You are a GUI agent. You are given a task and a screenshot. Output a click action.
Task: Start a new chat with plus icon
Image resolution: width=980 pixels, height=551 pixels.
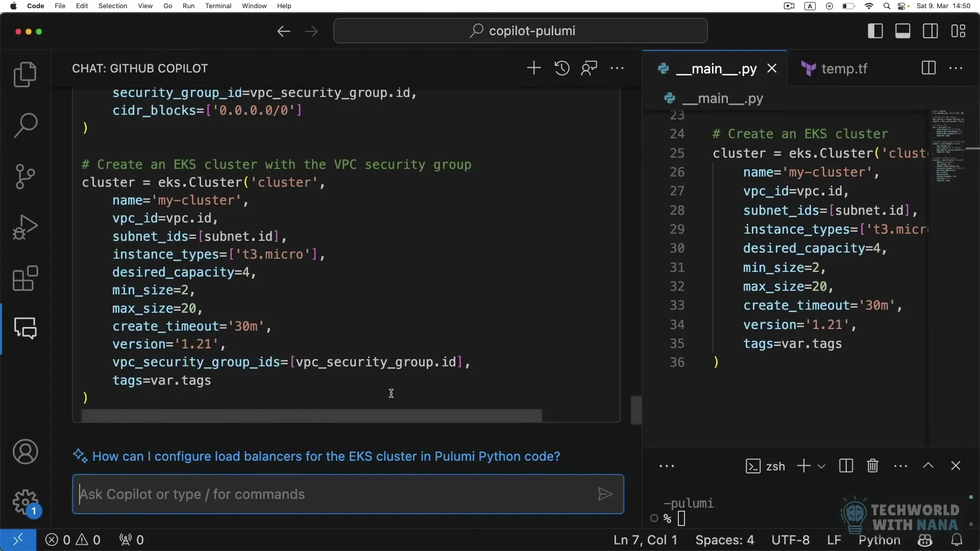point(534,68)
